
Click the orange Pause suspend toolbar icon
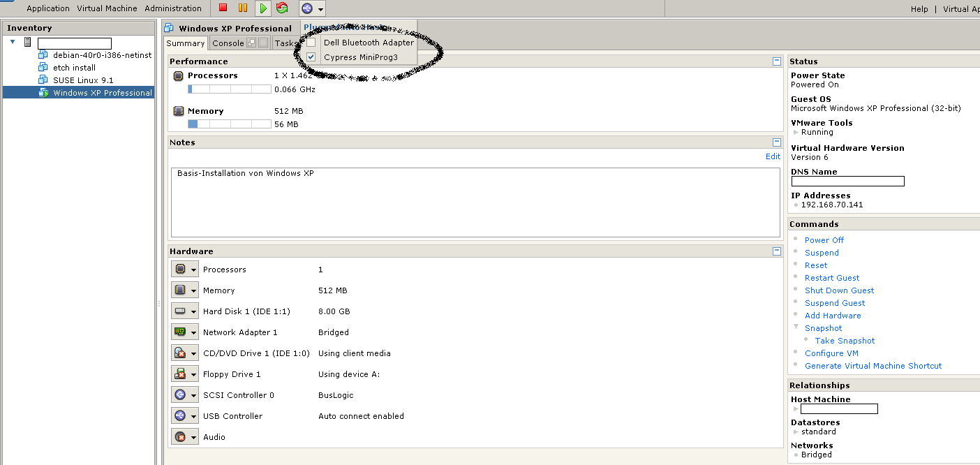242,8
